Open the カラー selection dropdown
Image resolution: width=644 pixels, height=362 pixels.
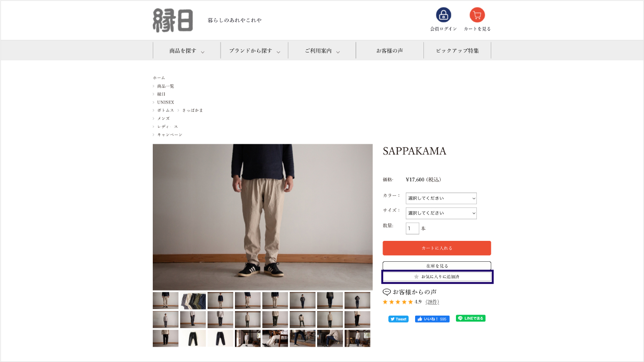pos(441,198)
